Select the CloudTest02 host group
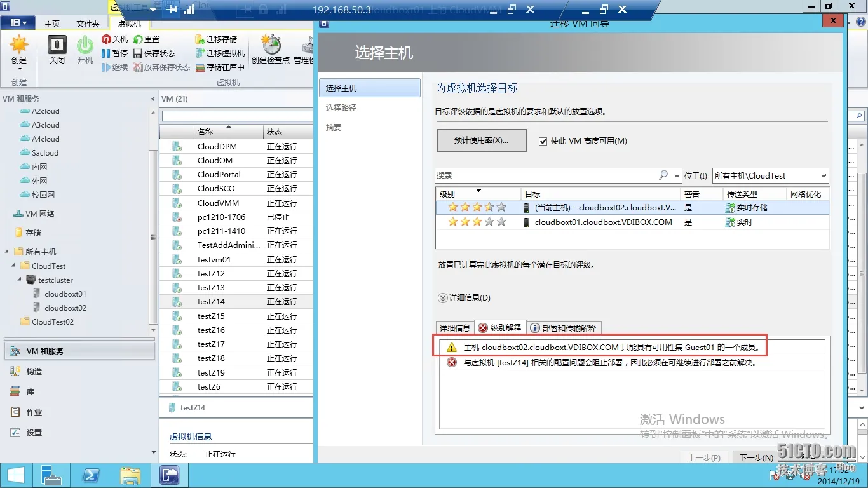The image size is (868, 488). pyautogui.click(x=53, y=322)
